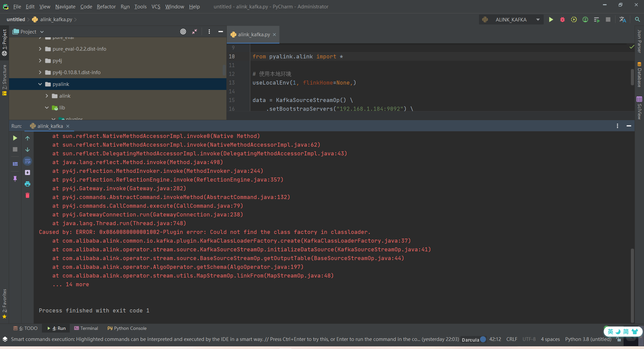Open Project panel options menu
Viewport: 644px width, 349px height.
click(x=209, y=32)
